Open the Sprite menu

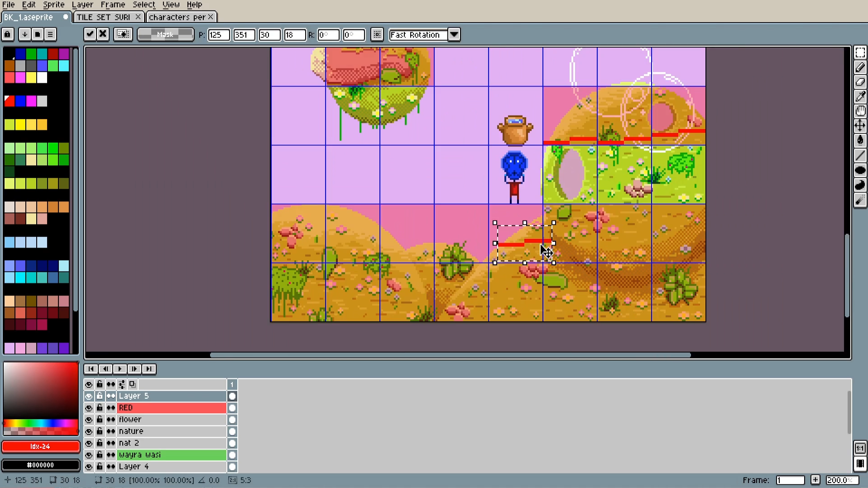[54, 5]
